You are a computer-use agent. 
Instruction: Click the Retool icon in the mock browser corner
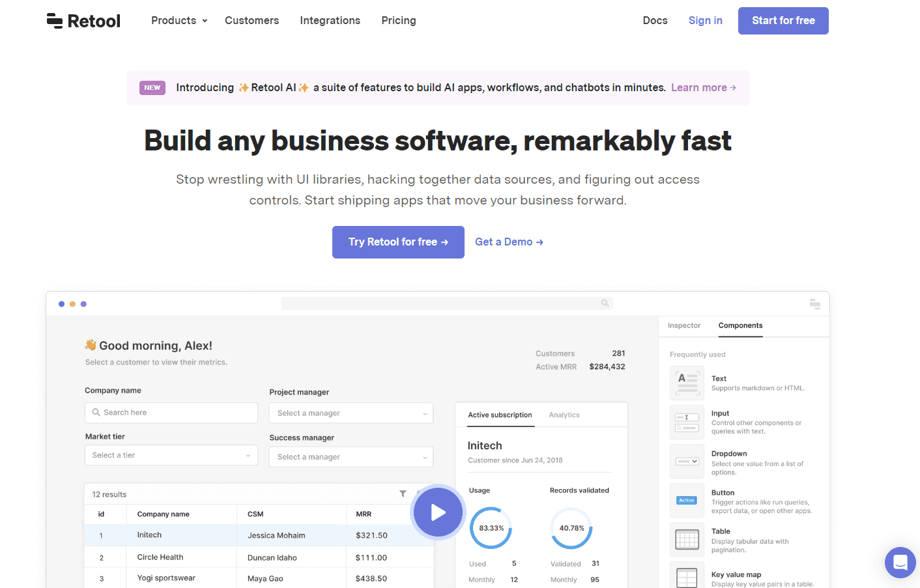pyautogui.click(x=814, y=303)
